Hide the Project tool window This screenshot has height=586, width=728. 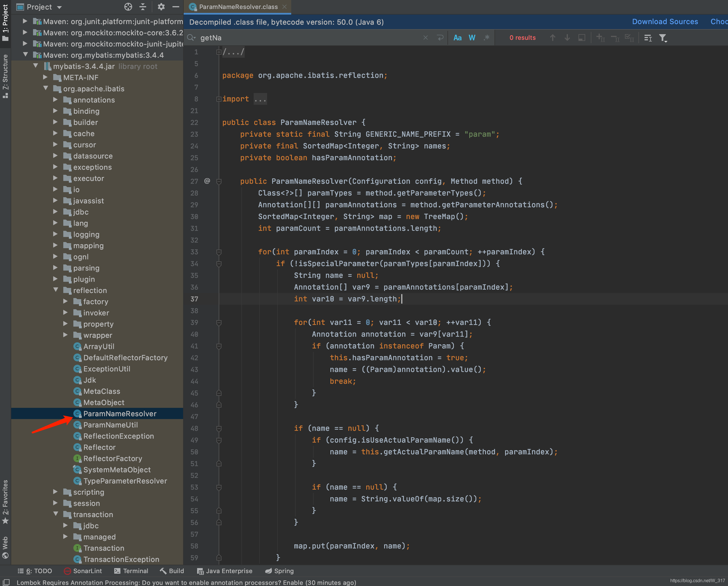[176, 7]
